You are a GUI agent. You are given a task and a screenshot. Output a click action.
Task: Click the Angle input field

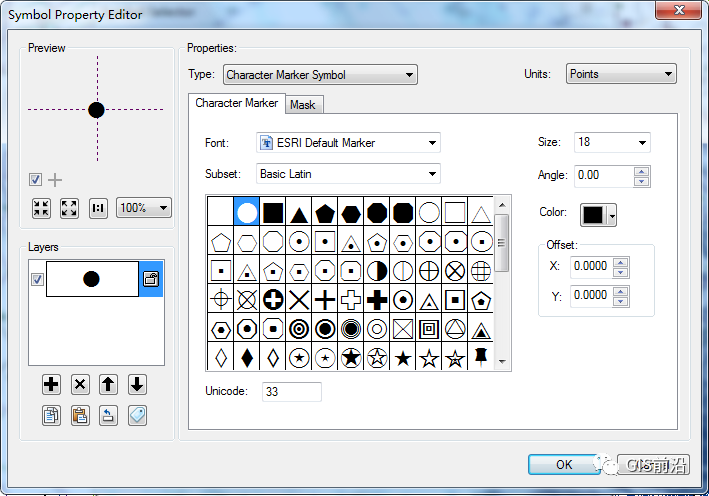point(604,175)
